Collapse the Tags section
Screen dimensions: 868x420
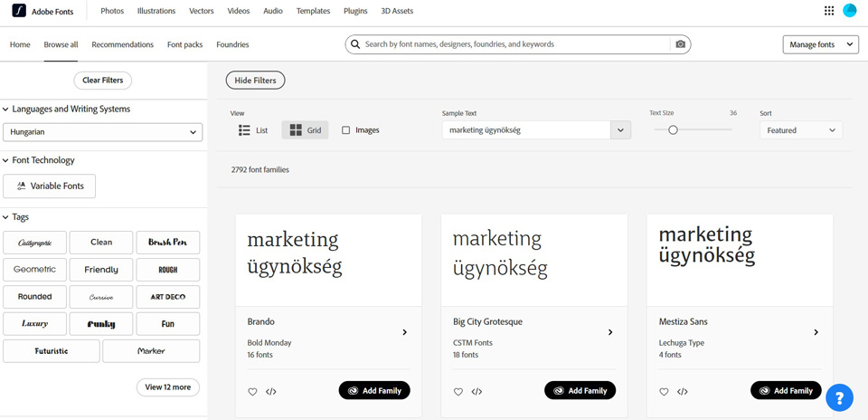tap(16, 217)
